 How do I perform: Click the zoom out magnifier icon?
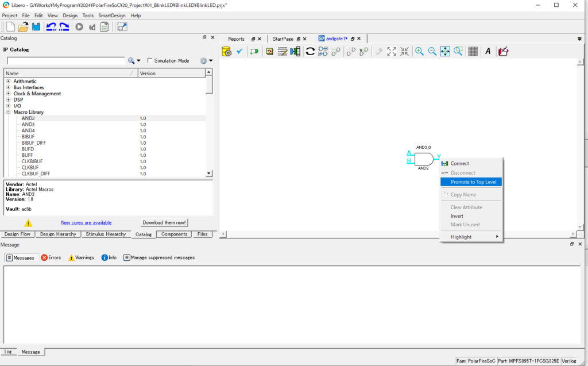coord(432,51)
